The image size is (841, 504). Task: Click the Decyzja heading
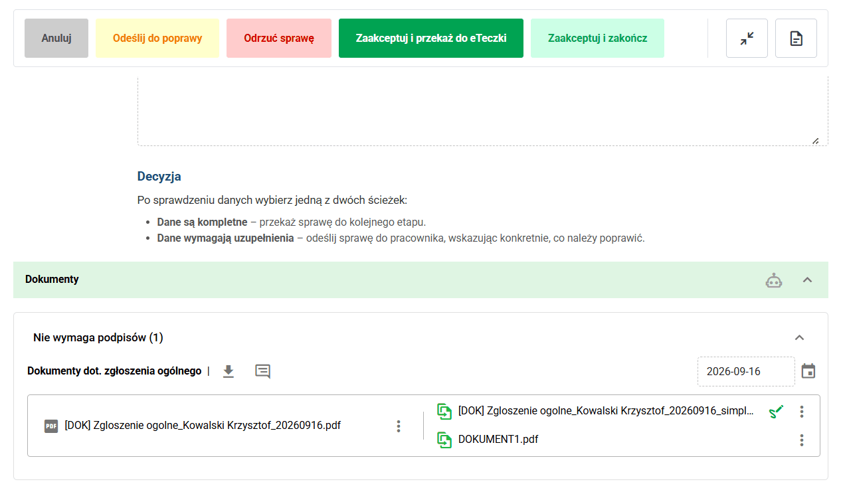pos(159,177)
